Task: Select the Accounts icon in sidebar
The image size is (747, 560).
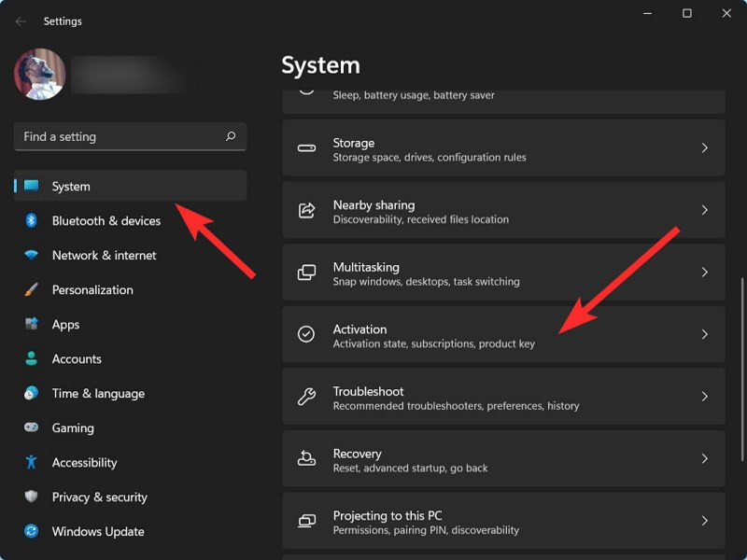Action: pos(33,358)
